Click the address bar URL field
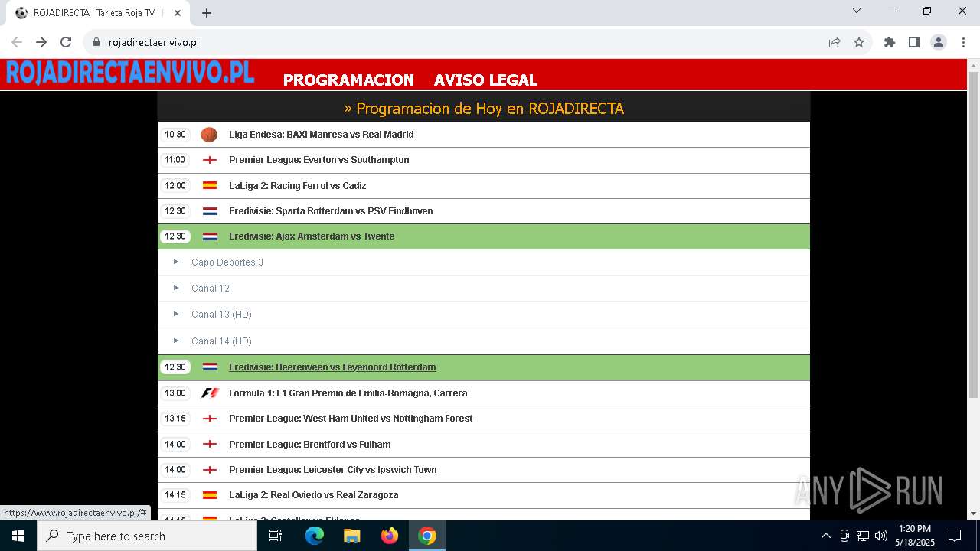This screenshot has width=980, height=551. pyautogui.click(x=459, y=42)
